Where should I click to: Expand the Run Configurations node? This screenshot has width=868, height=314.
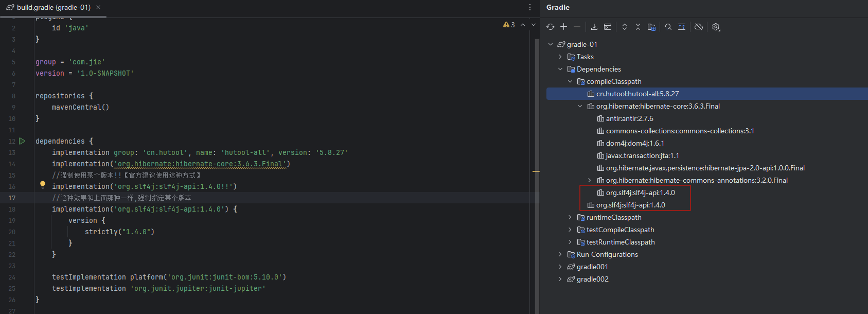[x=560, y=254]
